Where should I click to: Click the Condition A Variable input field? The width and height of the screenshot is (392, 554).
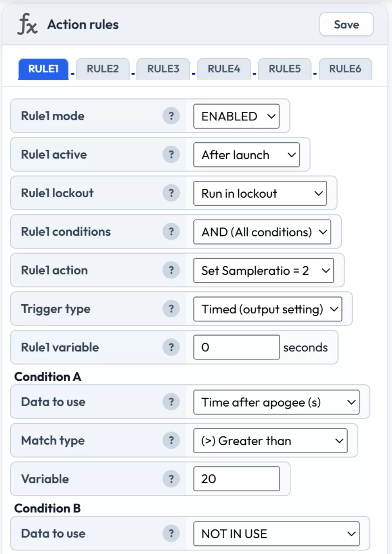(236, 479)
